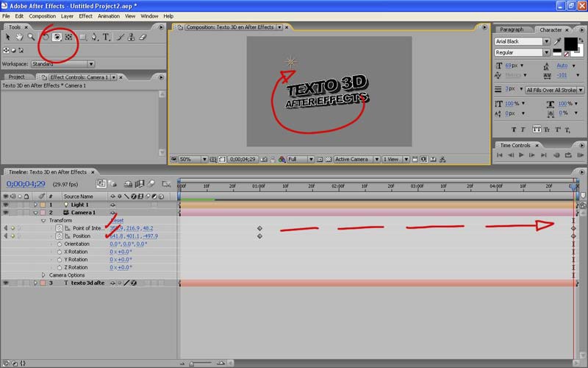Select the Zoom magnifier tool

[31, 37]
